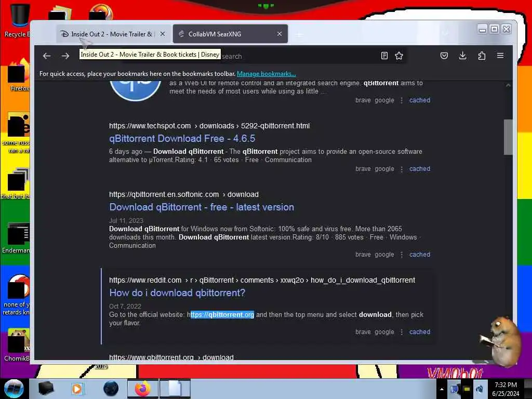The width and height of the screenshot is (532, 399).
Task: Open the media player taskbar icon
Action: 77,389
